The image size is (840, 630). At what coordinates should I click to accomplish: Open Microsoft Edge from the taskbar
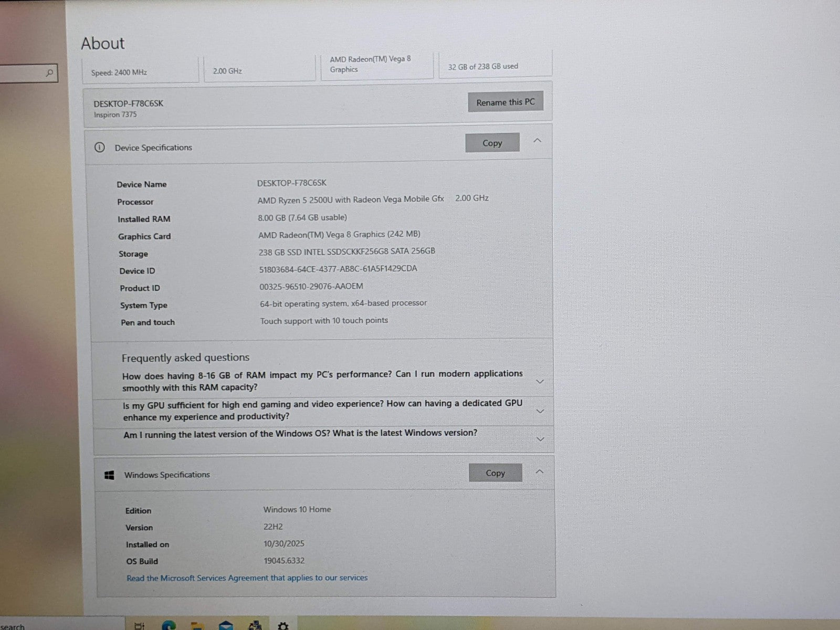pos(169,626)
